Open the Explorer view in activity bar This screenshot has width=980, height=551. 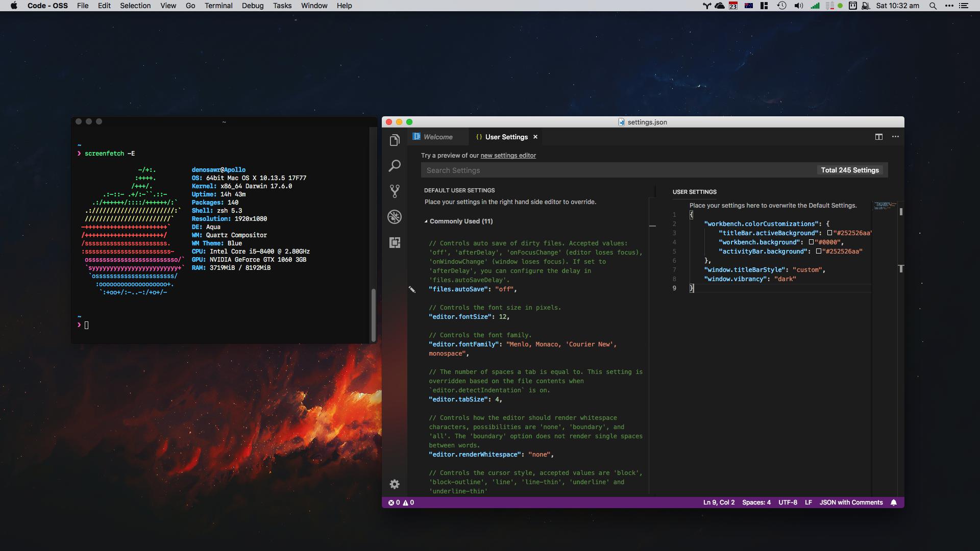pos(395,140)
